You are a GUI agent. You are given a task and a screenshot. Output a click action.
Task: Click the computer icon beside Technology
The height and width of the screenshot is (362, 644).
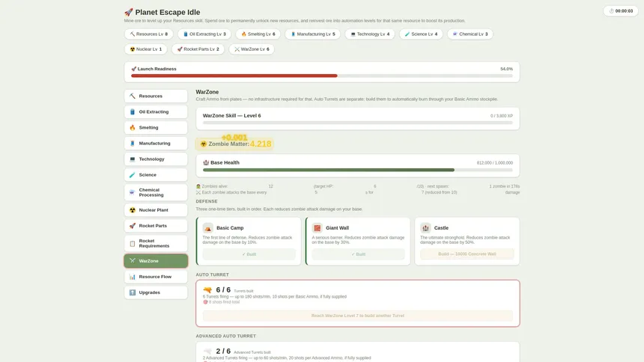point(133,159)
